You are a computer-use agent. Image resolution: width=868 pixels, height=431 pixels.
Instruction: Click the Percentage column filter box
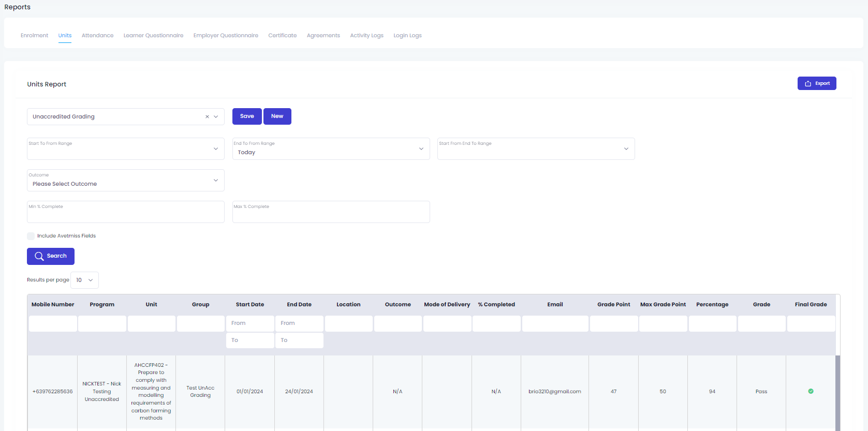(x=712, y=323)
